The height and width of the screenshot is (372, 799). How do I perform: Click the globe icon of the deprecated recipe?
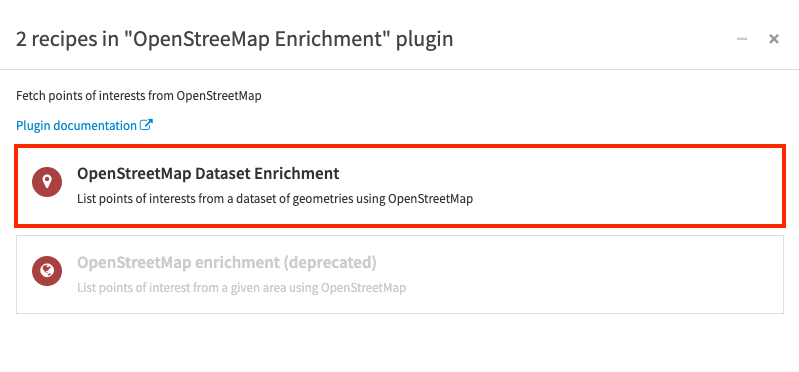click(x=47, y=271)
